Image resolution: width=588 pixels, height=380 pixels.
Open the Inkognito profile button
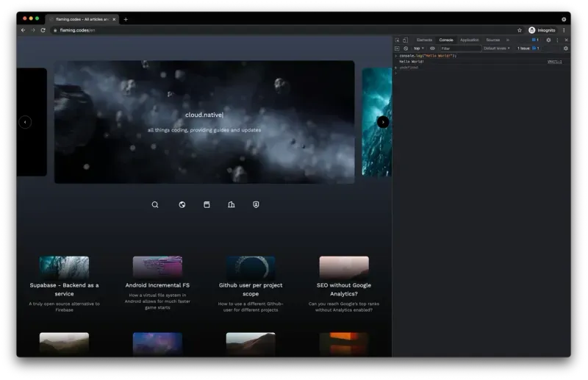(x=542, y=30)
